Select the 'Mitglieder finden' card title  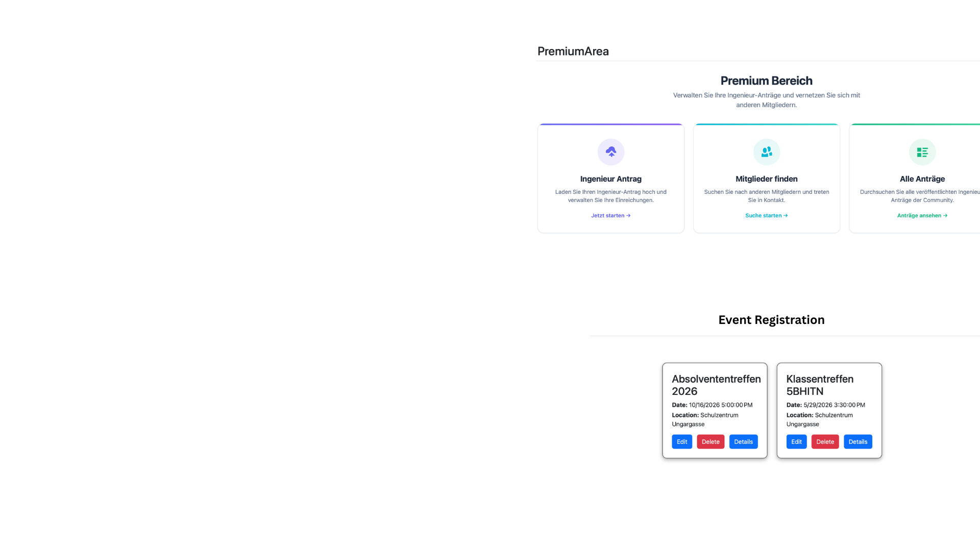(x=766, y=179)
